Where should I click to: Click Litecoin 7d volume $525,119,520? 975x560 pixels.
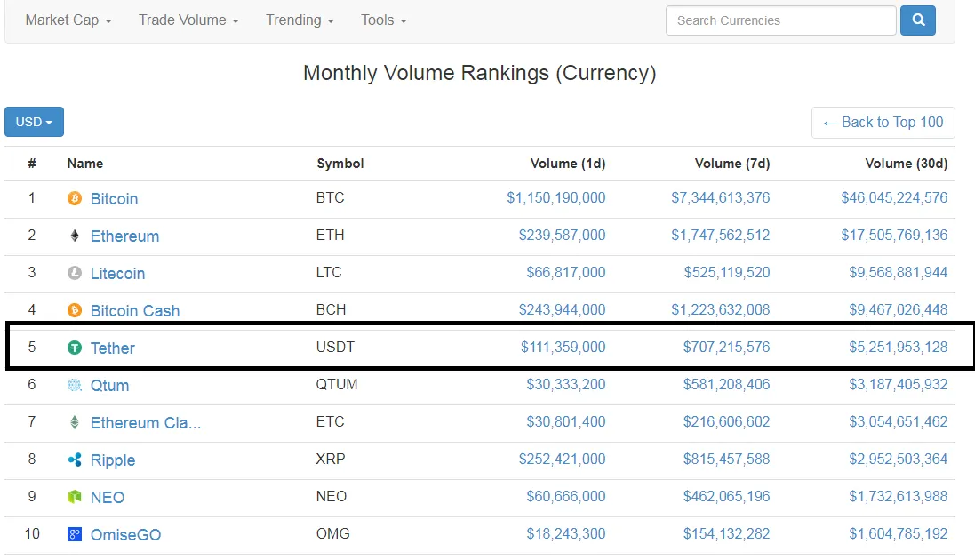tap(727, 273)
